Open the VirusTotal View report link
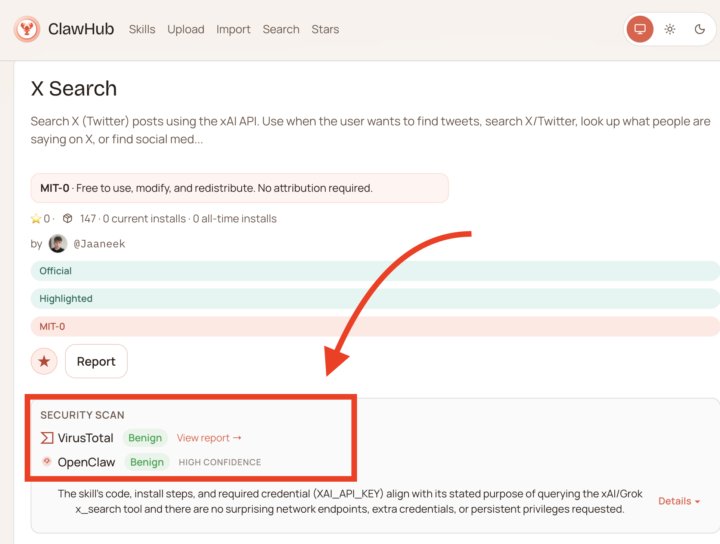The width and height of the screenshot is (720, 544). point(209,438)
